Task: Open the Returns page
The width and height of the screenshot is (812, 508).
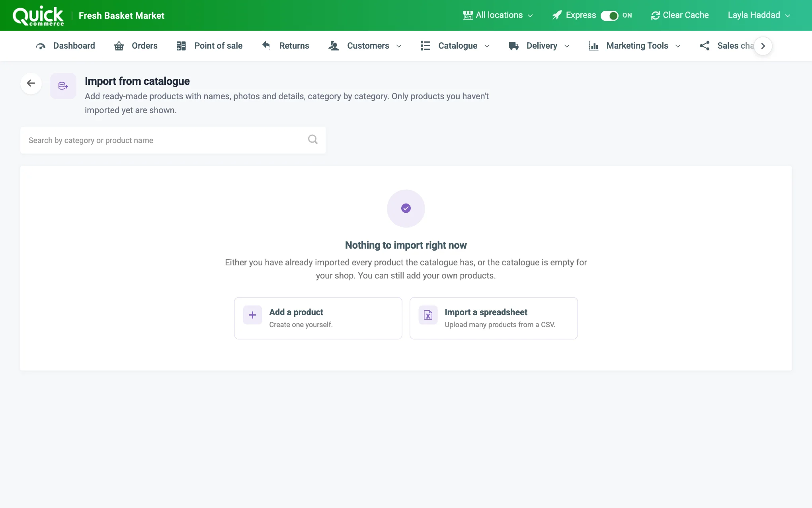Action: point(285,46)
